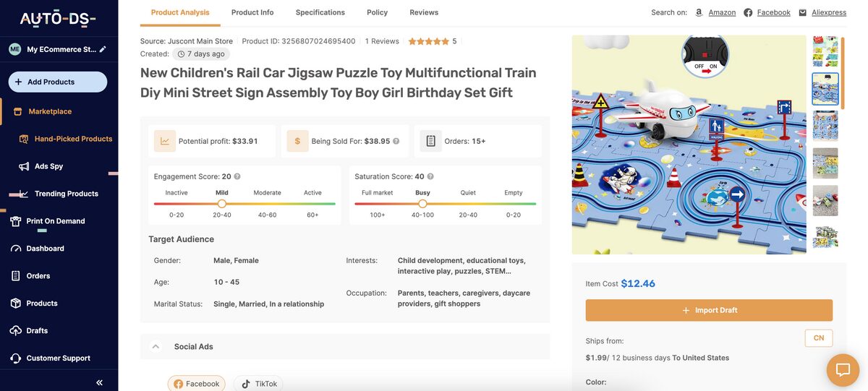Go to Trending Products
Image resolution: width=868 pixels, height=391 pixels.
(x=66, y=194)
